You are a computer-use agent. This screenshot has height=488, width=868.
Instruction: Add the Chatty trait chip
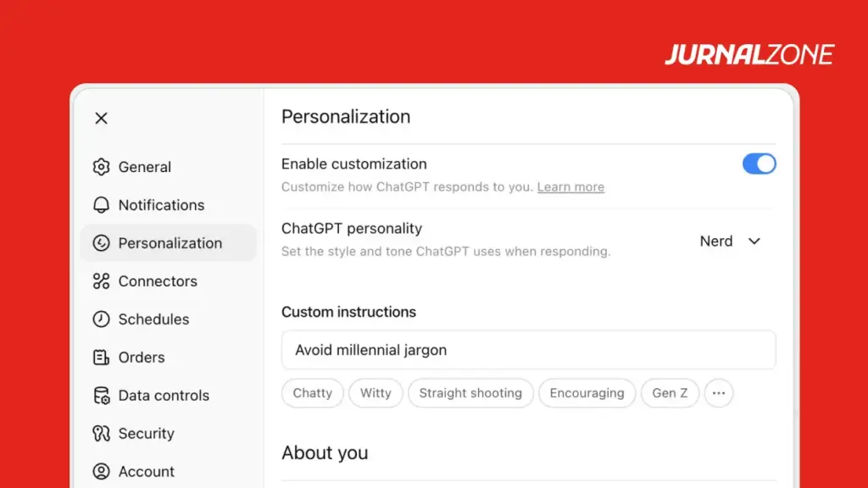pyautogui.click(x=313, y=393)
